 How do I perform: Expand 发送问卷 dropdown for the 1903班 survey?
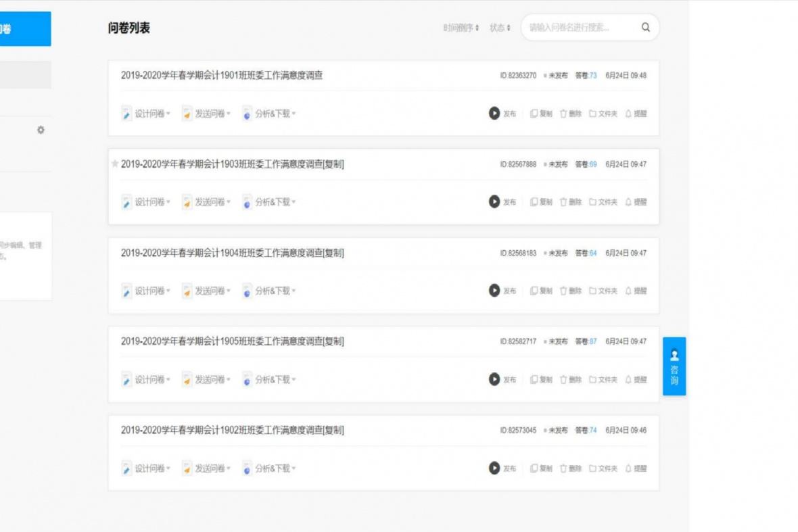coord(206,202)
